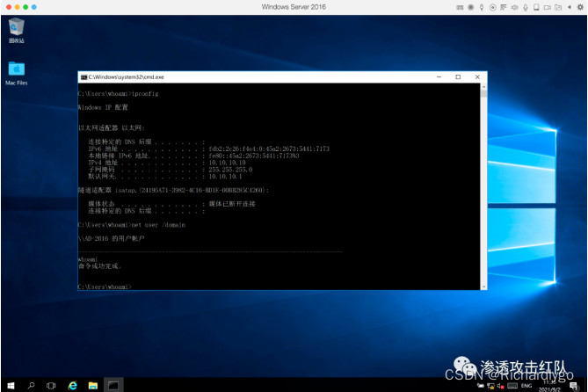588x392 pixels.
Task: Select the Mac Files desktop folder
Action: coord(17,74)
